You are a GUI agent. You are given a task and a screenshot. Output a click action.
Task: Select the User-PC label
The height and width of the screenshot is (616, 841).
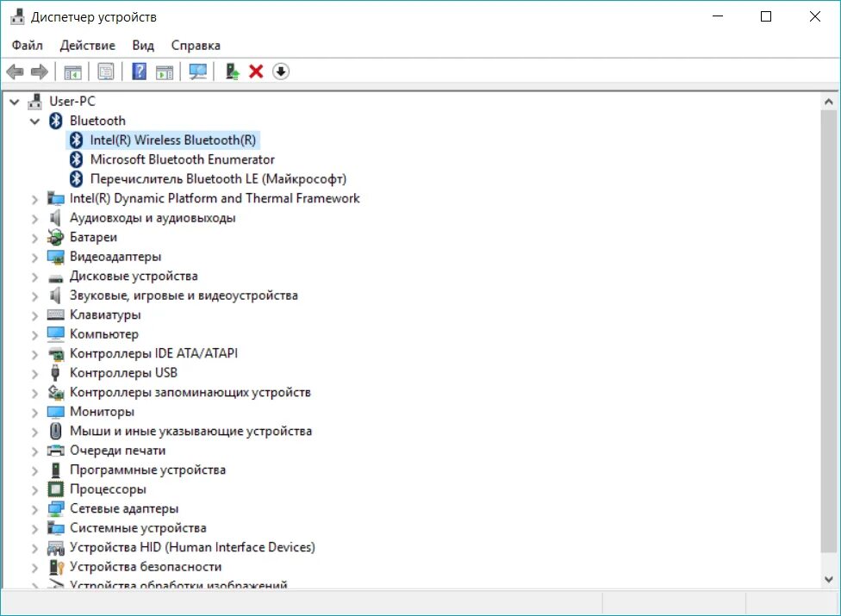72,102
